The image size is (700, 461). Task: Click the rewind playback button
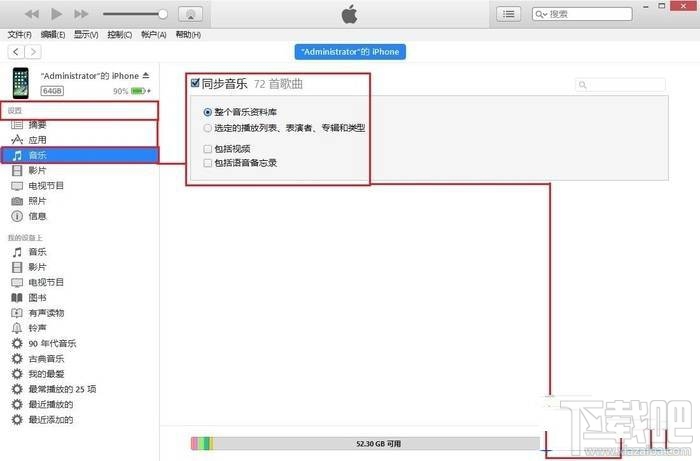[32, 14]
